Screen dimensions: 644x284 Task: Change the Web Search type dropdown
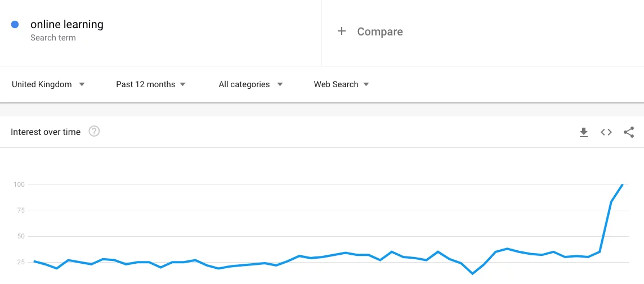coord(341,84)
